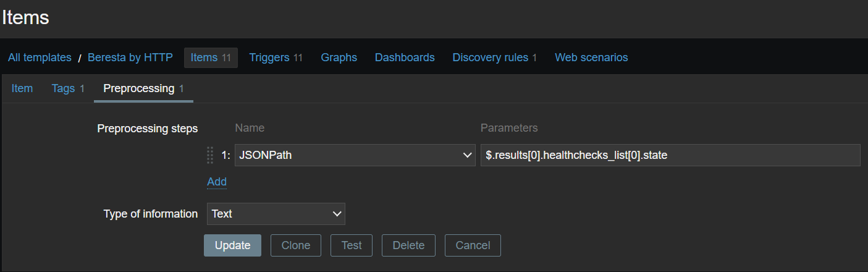
Task: Clone this item
Action: coord(296,245)
